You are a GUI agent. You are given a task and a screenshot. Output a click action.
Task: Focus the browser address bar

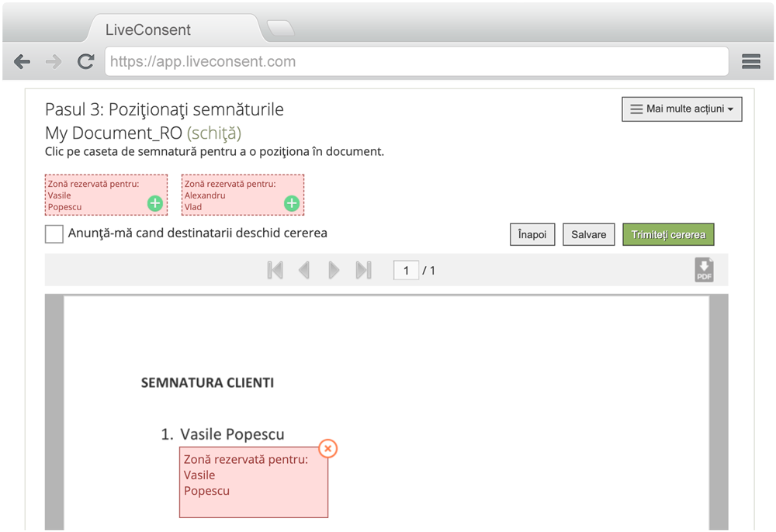click(417, 62)
